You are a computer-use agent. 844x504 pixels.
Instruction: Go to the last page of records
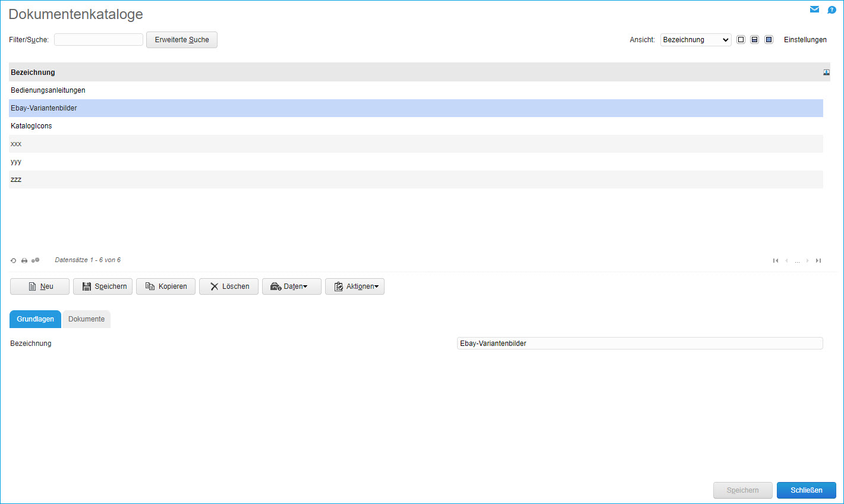[x=818, y=260]
